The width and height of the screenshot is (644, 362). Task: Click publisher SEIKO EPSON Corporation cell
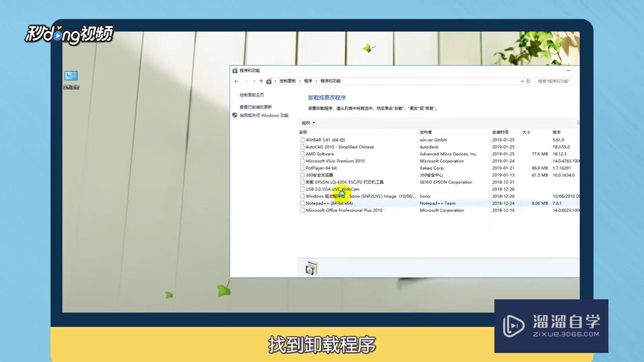point(446,182)
